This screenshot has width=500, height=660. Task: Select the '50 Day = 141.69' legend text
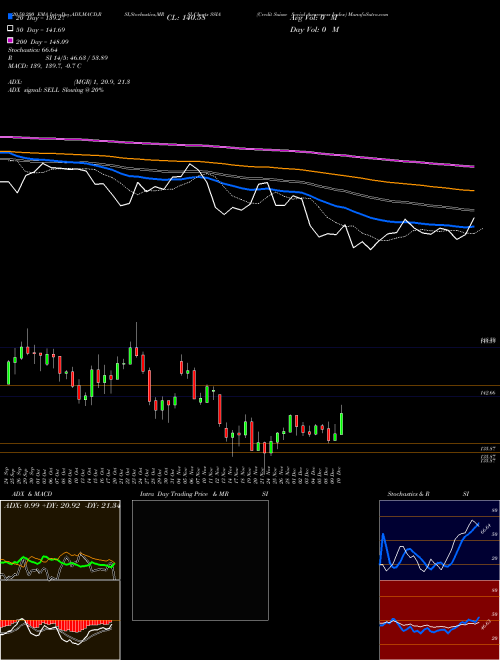point(40,30)
